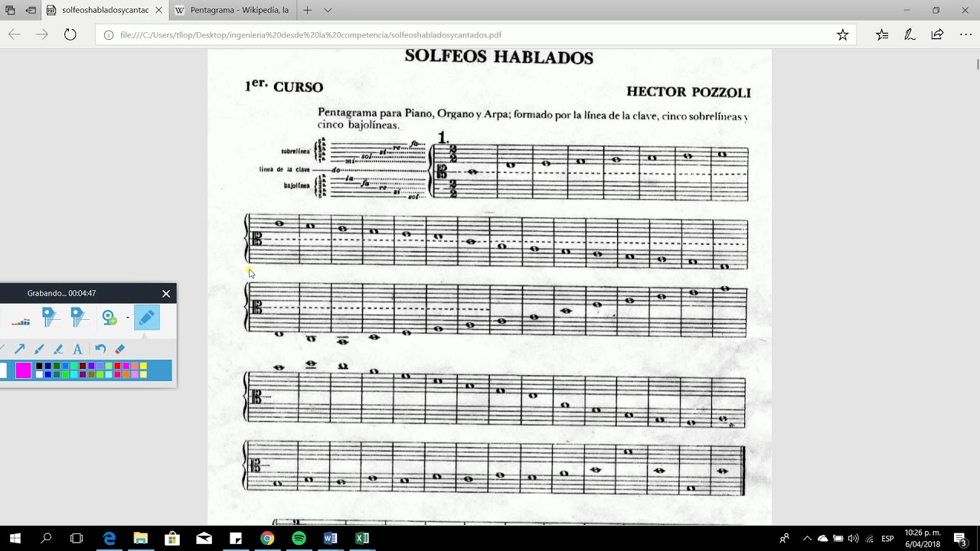Refresh the current page

[70, 34]
